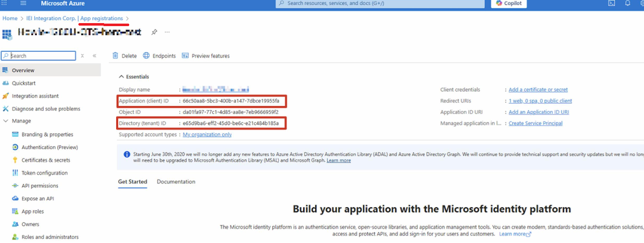Click the Certificates & secrets key icon
Viewport: 644px width, 243px height.
click(x=16, y=160)
